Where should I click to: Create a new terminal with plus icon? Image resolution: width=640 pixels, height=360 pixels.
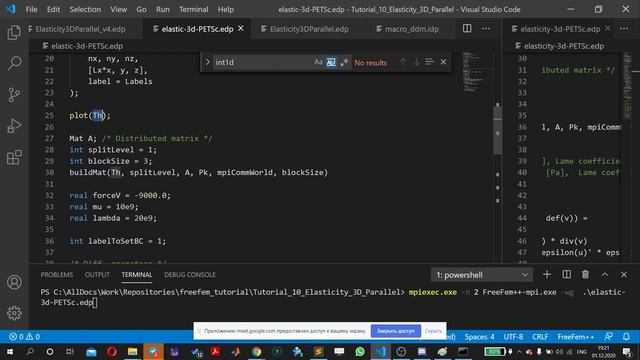(547, 275)
